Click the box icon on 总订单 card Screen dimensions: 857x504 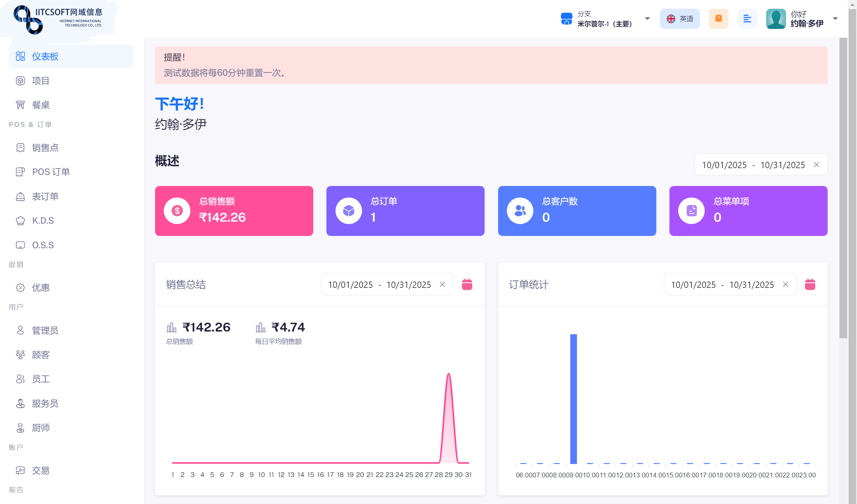349,211
